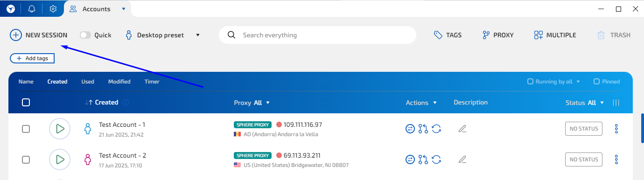Tick the Test Account - 1 row checkbox
Screen dimensions: 644x180
coord(26,129)
